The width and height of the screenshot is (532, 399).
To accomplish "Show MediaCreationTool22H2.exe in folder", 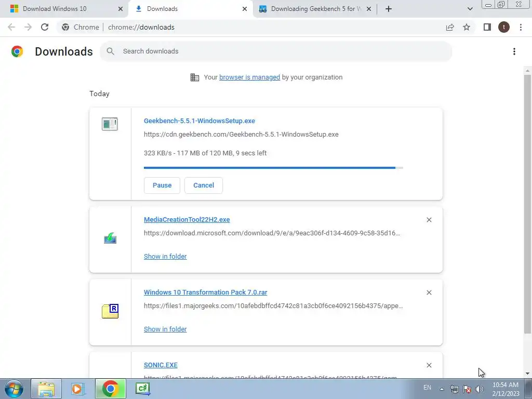I will click(x=165, y=257).
